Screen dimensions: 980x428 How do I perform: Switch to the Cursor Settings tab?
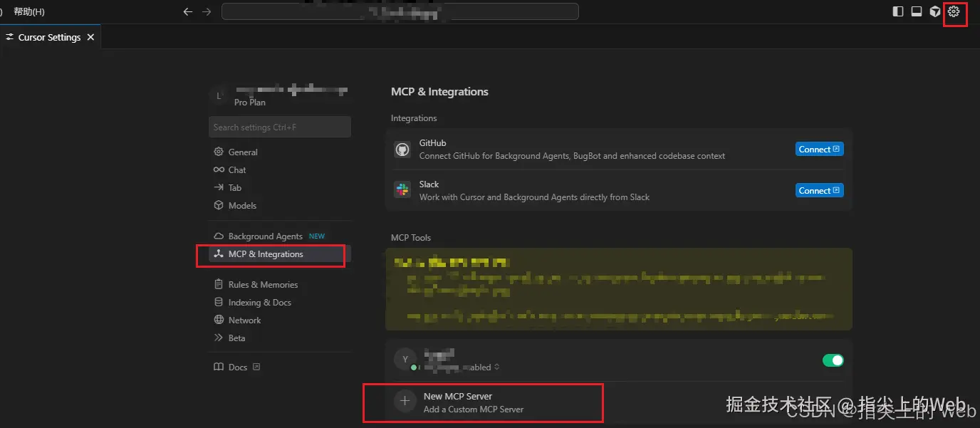click(x=50, y=37)
